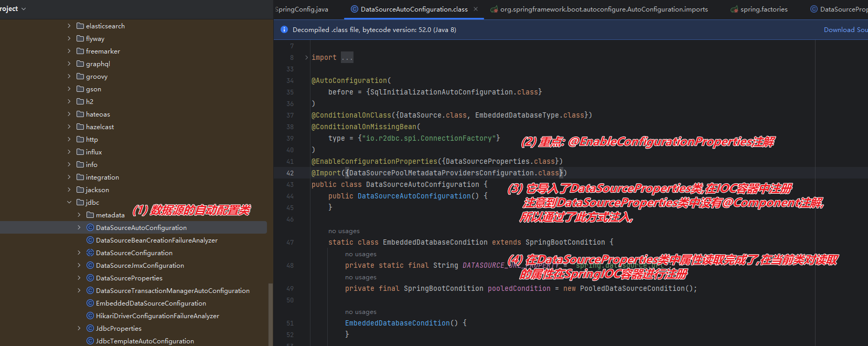Click the graphql folder icon
868x346 pixels.
click(80, 64)
